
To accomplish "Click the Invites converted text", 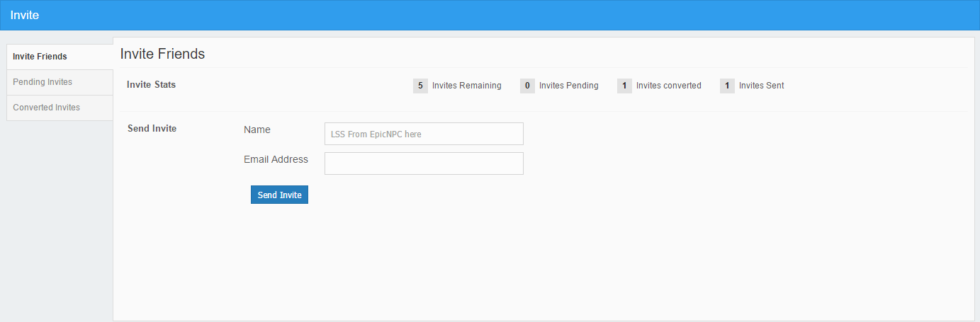I will pos(669,86).
